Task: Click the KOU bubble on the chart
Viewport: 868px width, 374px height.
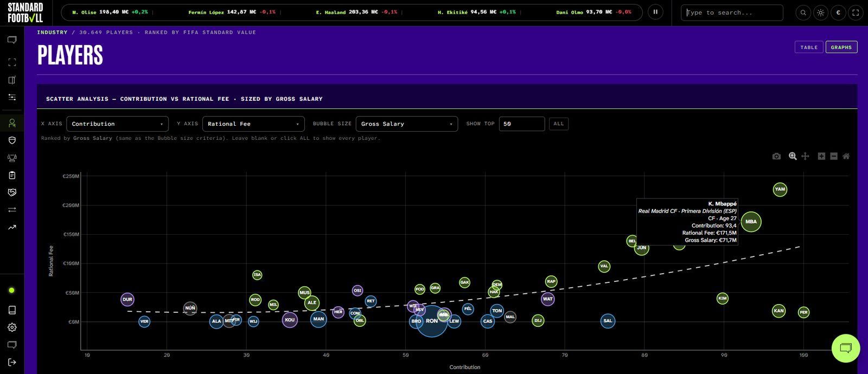Action: [x=290, y=320]
